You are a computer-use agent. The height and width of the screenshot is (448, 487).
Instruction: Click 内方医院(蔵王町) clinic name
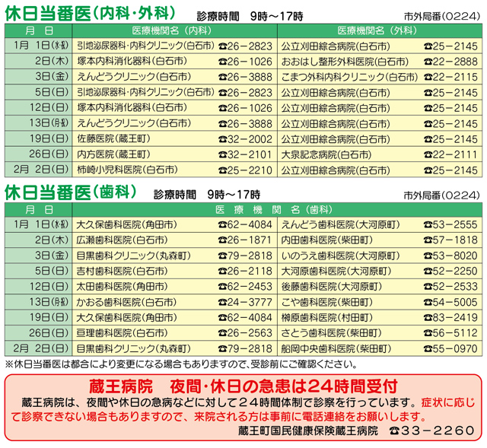point(113,154)
